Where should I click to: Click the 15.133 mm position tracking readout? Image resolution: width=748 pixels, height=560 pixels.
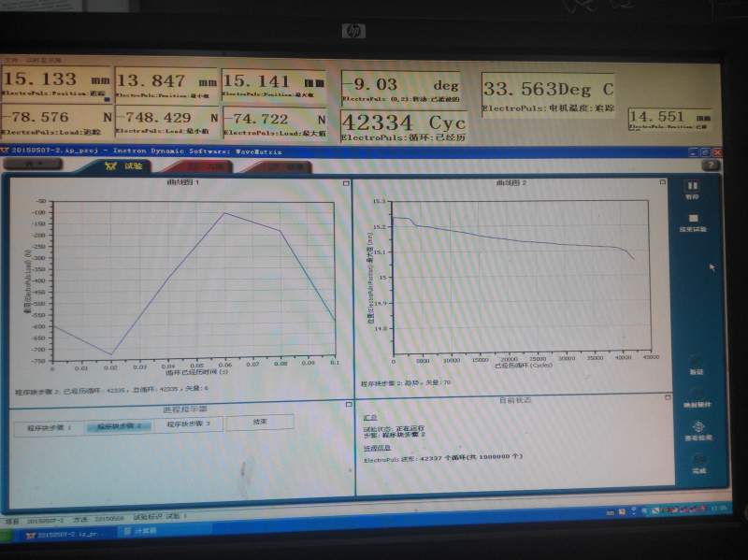(56, 84)
